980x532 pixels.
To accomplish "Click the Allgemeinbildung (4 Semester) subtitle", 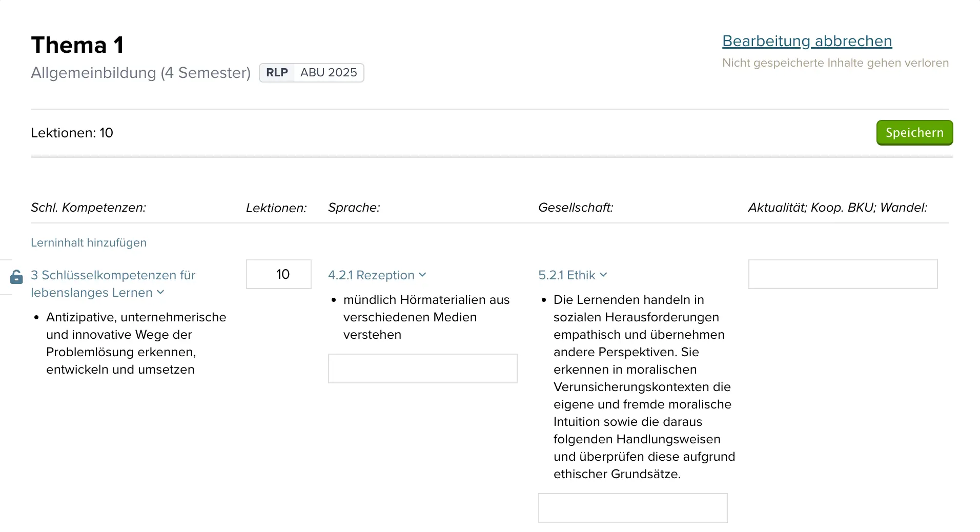I will click(140, 73).
